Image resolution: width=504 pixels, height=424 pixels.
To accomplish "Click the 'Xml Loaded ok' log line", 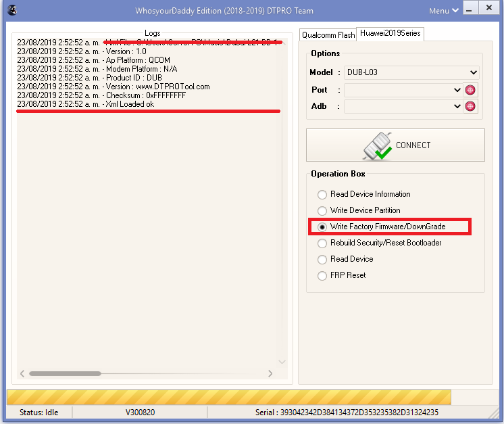I will [x=86, y=104].
